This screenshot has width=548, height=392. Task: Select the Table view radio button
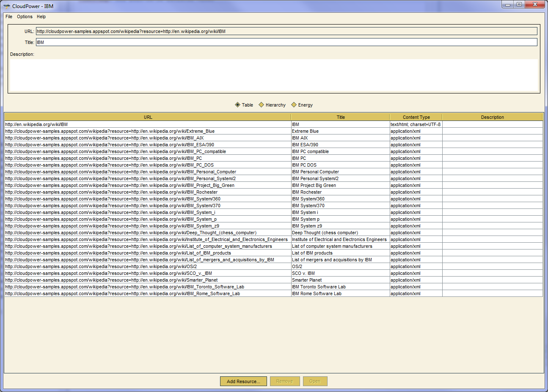244,105
